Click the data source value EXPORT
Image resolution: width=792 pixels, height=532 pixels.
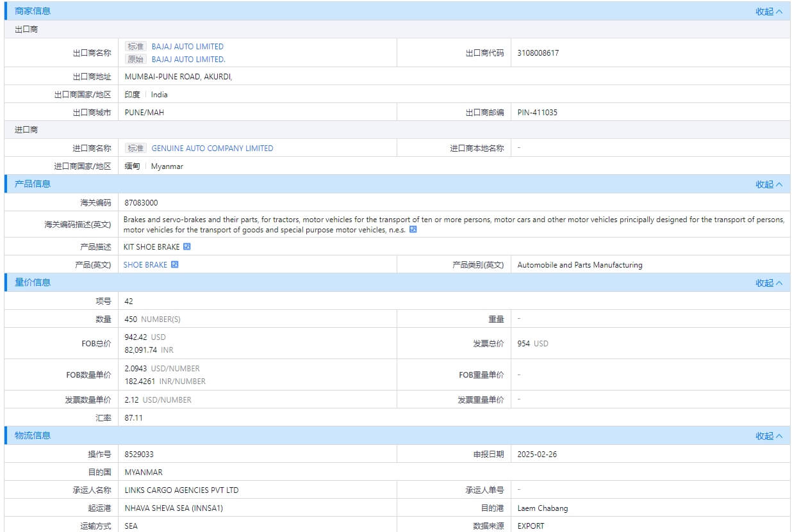point(531,526)
